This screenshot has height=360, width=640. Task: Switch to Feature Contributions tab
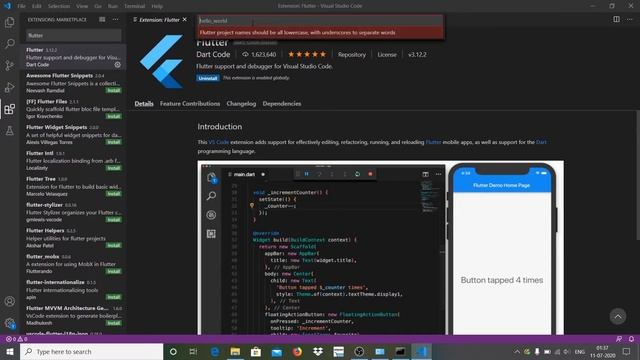[x=190, y=104]
